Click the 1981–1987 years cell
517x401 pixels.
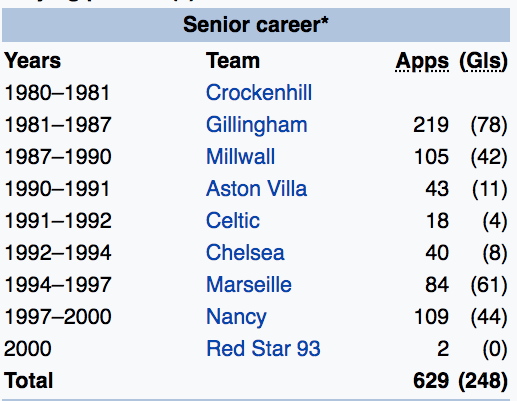(x=57, y=125)
